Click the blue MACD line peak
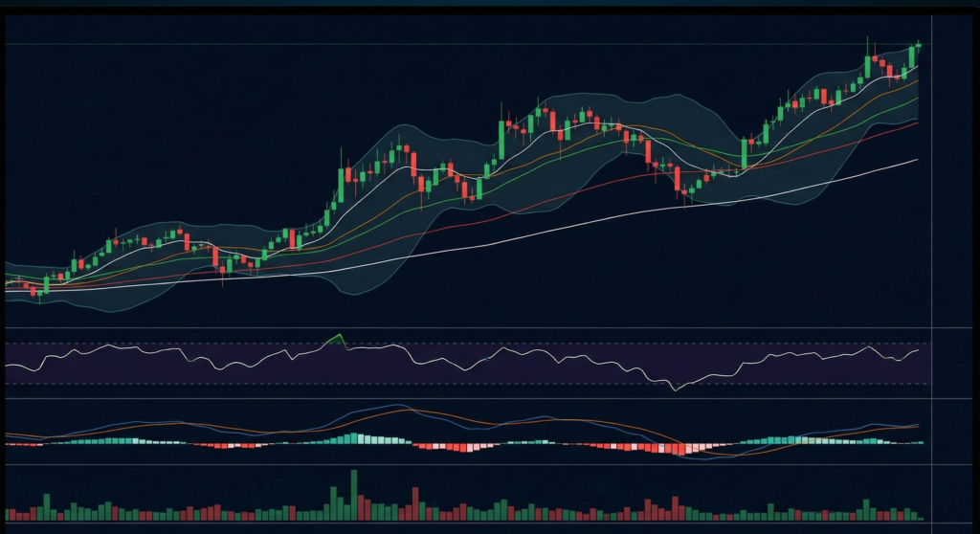This screenshot has height=534, width=980. [394, 406]
